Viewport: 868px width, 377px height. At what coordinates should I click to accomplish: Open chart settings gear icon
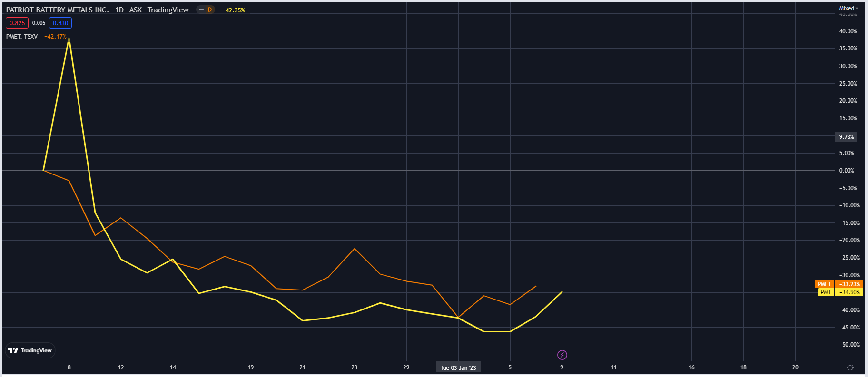pos(850,367)
